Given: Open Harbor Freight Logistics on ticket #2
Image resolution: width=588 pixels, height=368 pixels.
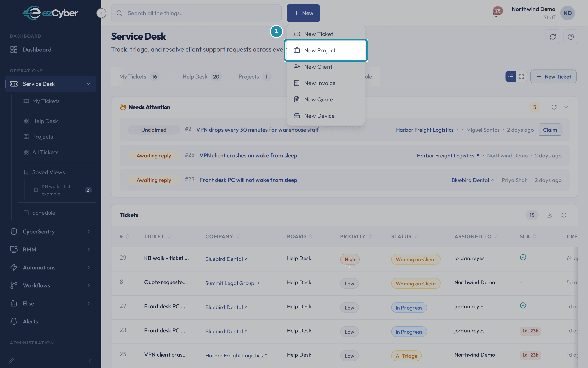Looking at the screenshot, I should click(x=427, y=130).
